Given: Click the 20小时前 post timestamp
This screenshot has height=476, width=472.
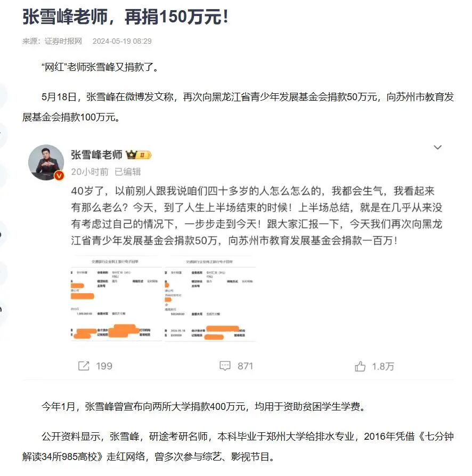Looking at the screenshot, I should pos(89,172).
